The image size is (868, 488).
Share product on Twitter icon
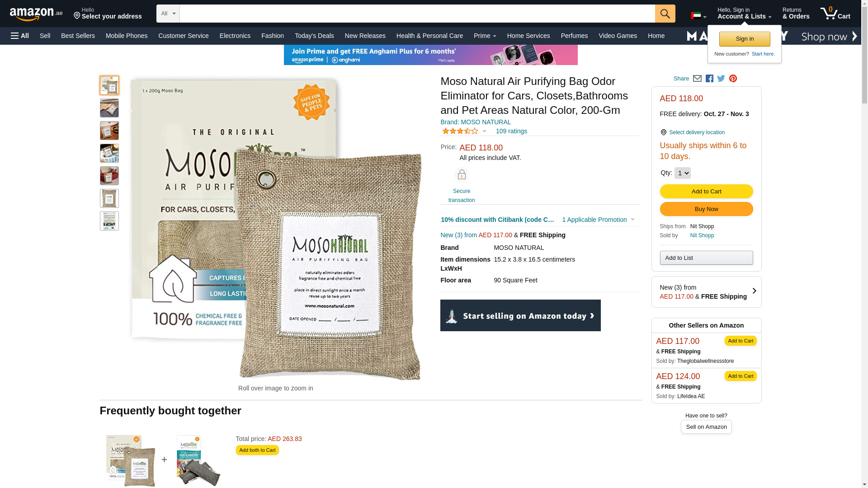[721, 79]
